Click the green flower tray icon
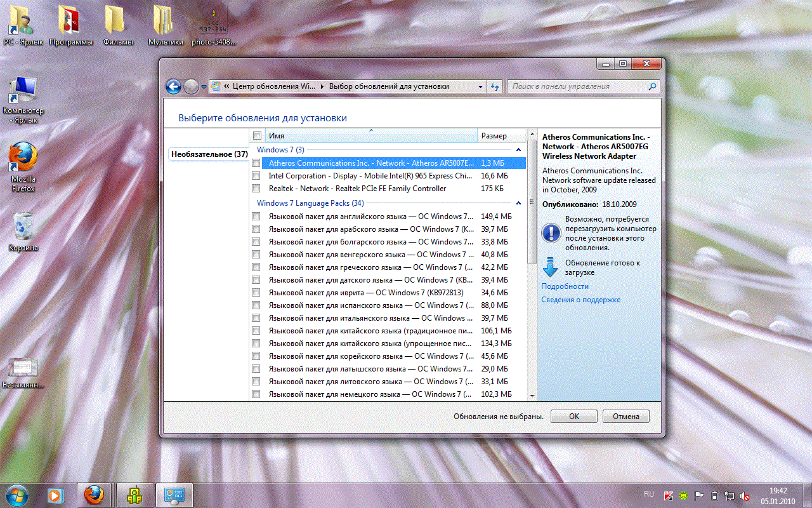 pyautogui.click(x=684, y=495)
